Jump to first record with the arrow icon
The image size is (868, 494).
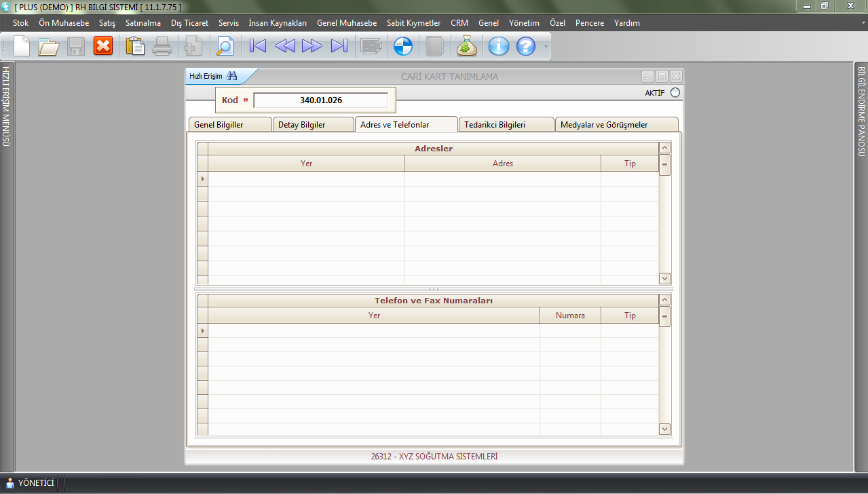(x=258, y=46)
